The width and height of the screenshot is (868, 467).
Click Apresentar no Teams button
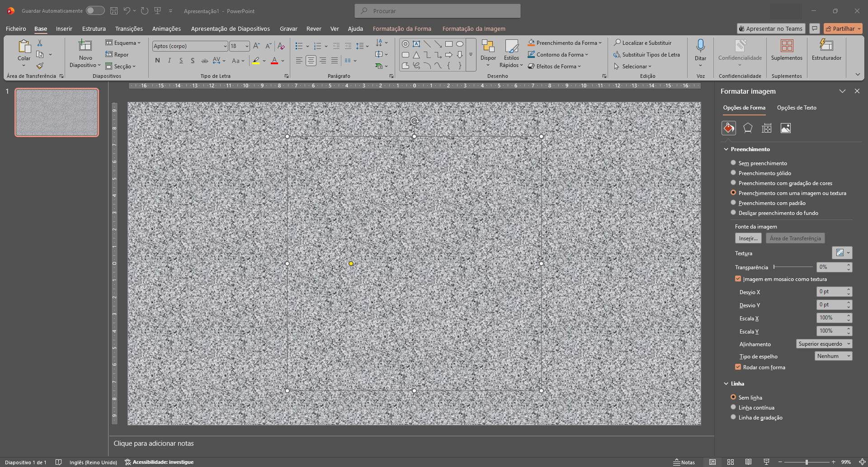coord(771,29)
